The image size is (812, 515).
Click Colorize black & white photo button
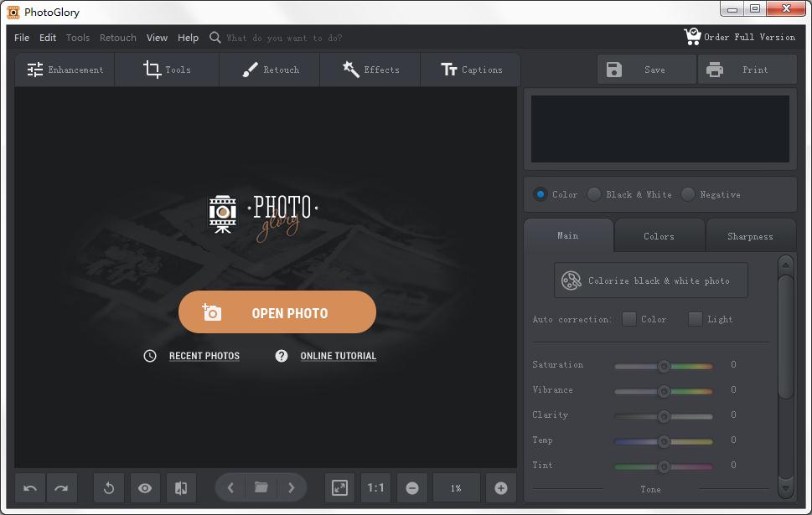[651, 281]
